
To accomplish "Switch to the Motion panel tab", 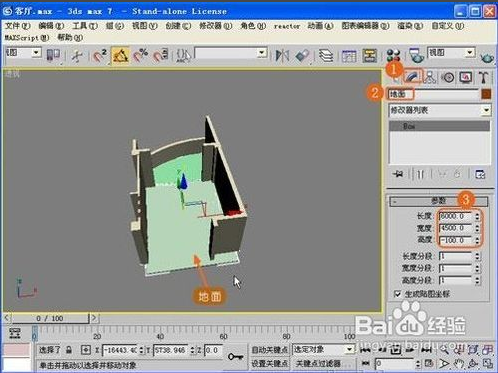I will coord(448,77).
